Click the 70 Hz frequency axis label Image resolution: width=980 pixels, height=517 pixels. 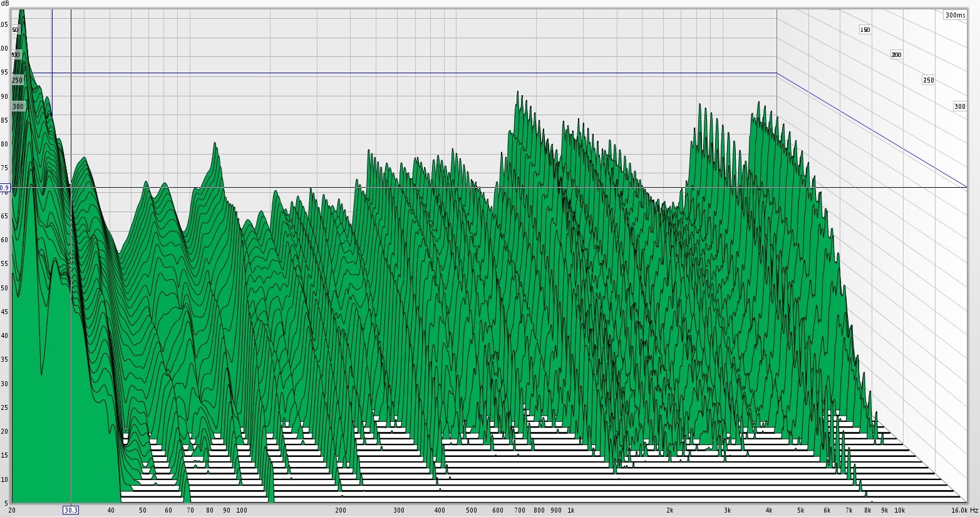click(190, 510)
